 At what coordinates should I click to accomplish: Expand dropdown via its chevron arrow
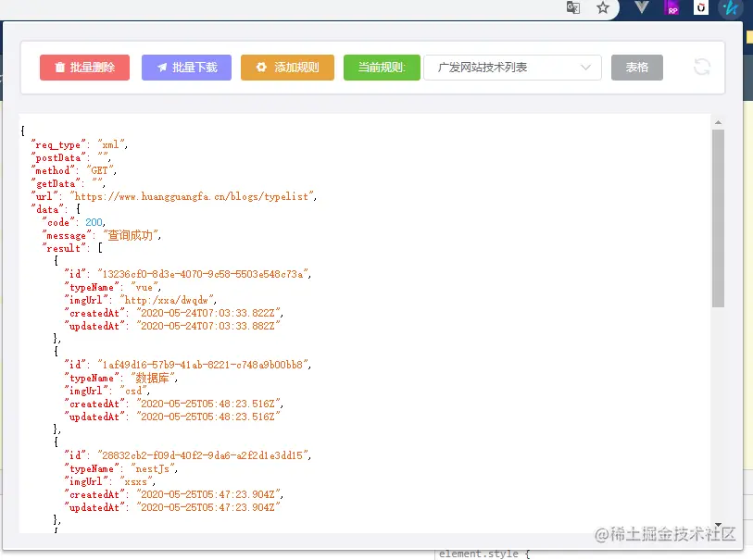click(x=585, y=68)
